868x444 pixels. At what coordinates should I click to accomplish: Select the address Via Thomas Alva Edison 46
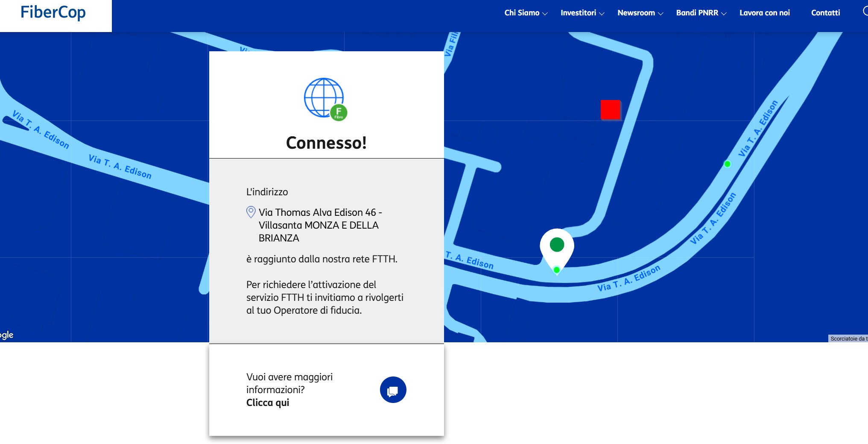[320, 225]
